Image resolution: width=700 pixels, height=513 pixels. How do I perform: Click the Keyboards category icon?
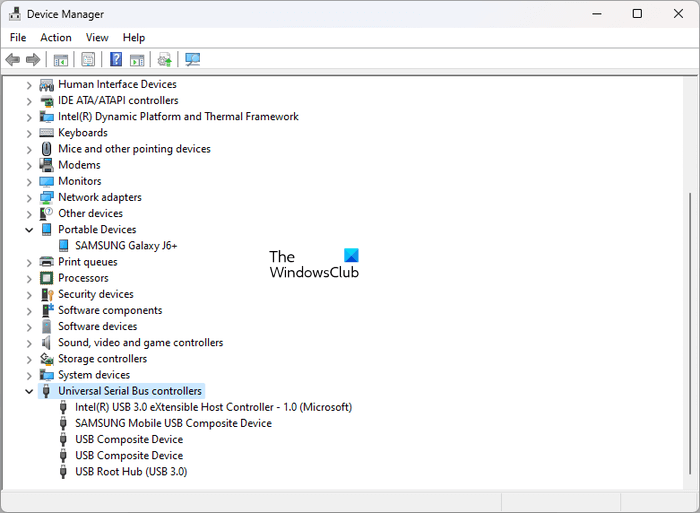point(46,133)
